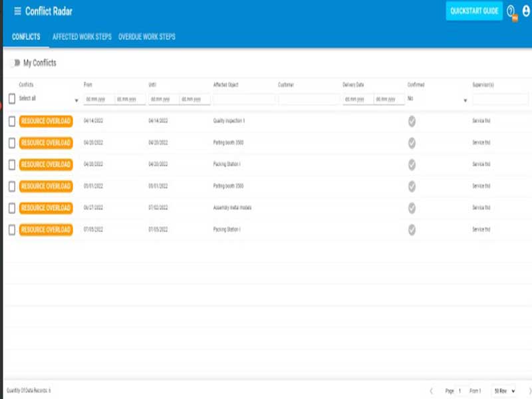The width and height of the screenshot is (532, 399).
Task: Open the user account profile icon
Action: (526, 11)
